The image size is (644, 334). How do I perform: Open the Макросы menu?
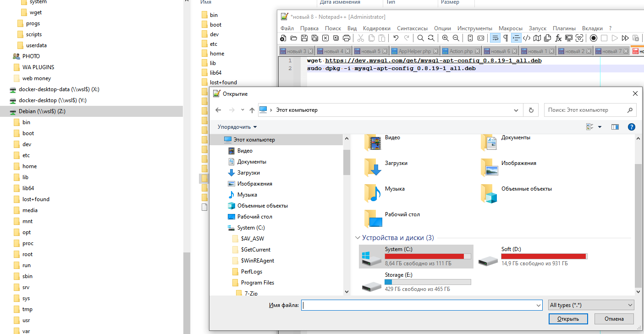click(x=511, y=28)
